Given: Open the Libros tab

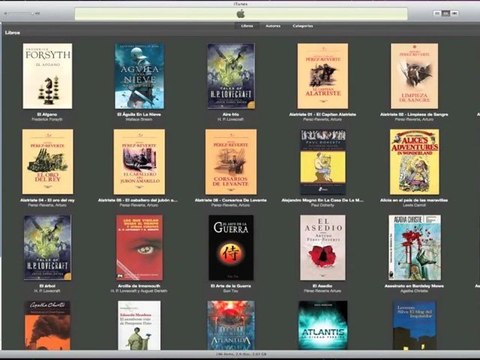Looking at the screenshot, I should [x=247, y=26].
